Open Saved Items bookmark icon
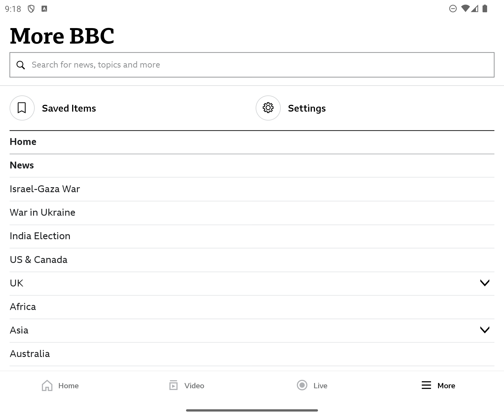504x420 pixels. coord(22,108)
